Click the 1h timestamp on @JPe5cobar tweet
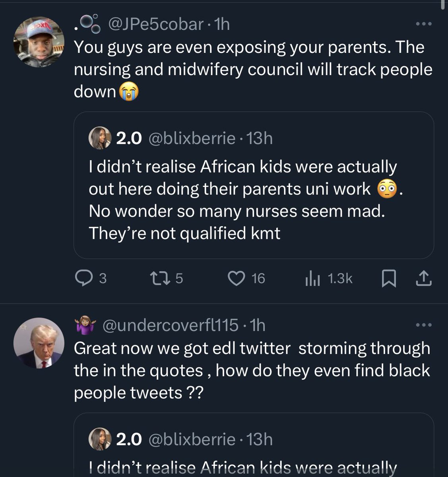Screen dimensions: 448x477 (222, 25)
